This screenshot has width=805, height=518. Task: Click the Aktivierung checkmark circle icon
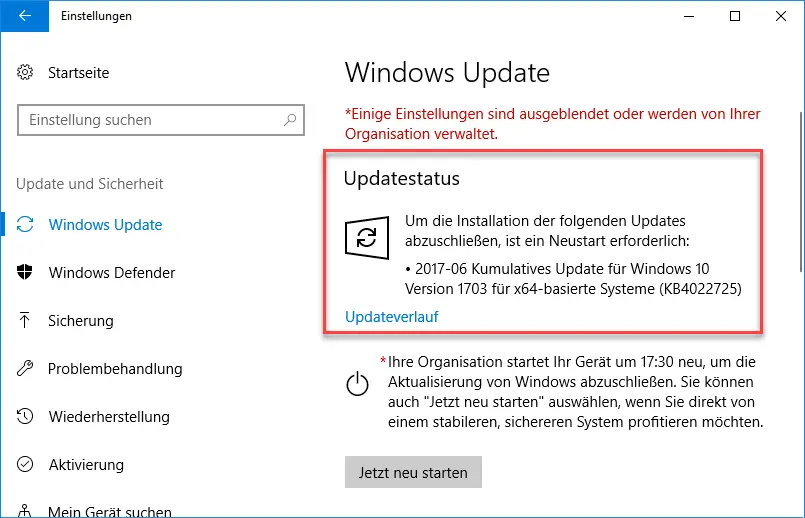25,464
